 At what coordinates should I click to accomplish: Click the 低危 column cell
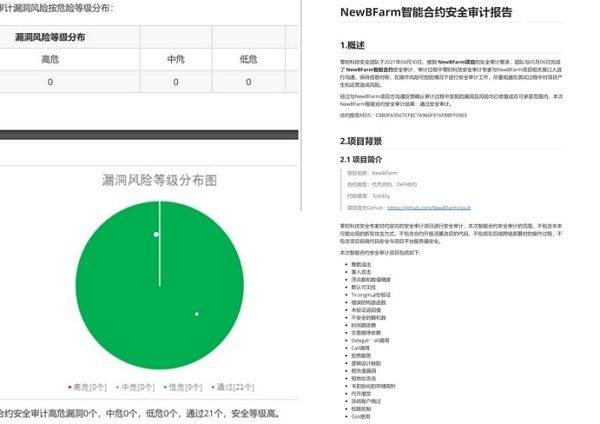coord(248,59)
